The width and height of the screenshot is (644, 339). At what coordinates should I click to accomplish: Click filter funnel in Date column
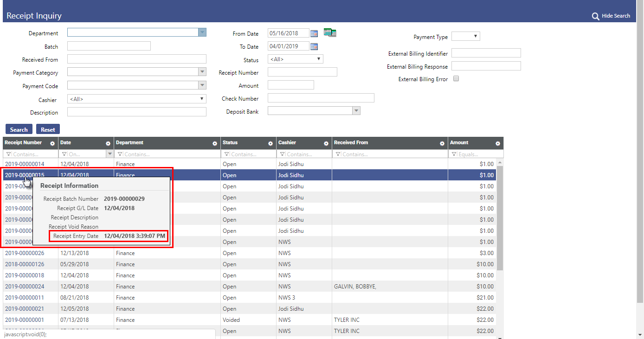64,154
